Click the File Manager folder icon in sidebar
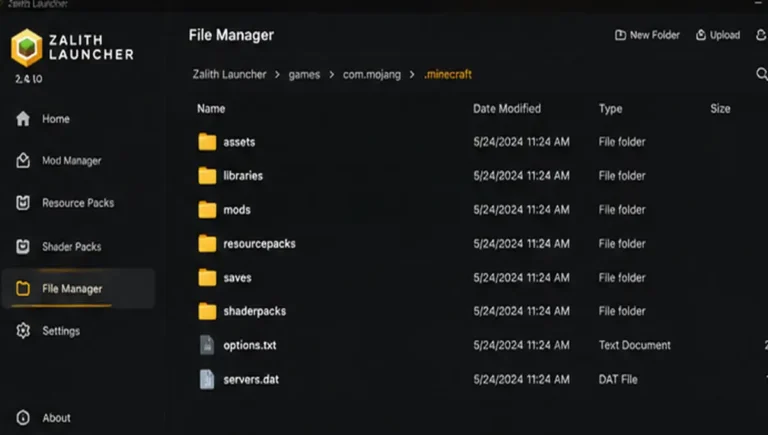This screenshot has height=435, width=768. (23, 289)
